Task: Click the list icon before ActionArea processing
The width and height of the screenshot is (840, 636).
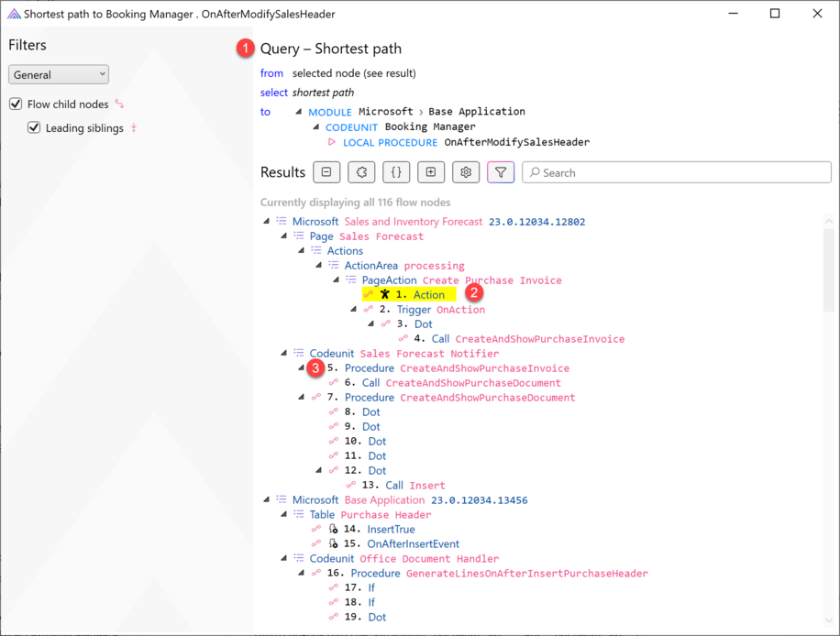Action: [333, 265]
